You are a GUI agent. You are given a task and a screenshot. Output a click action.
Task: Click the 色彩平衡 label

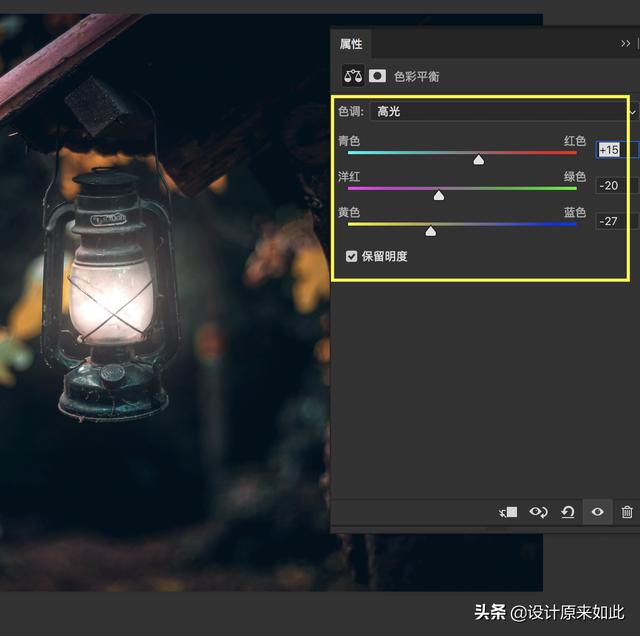[417, 77]
